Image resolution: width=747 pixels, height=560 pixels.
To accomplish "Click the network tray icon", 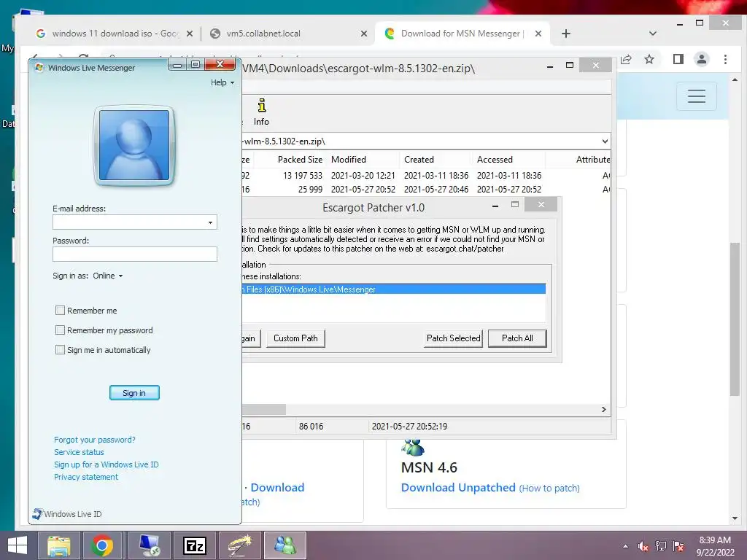I will coord(661,546).
